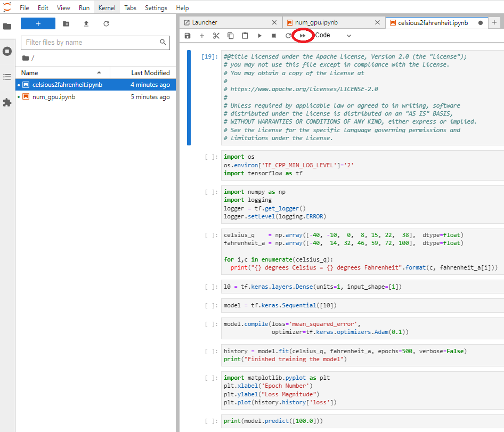
Task: Paste cell from clipboard
Action: pos(245,36)
